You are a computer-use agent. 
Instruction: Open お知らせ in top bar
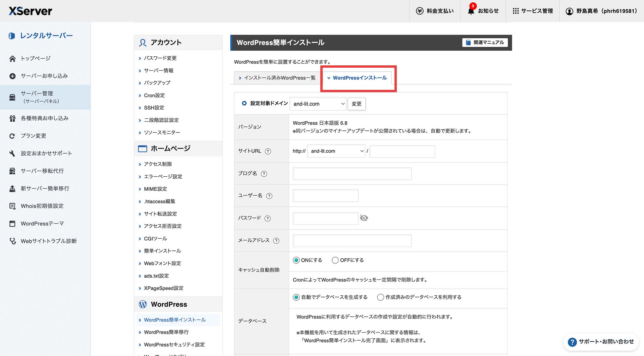pyautogui.click(x=483, y=11)
